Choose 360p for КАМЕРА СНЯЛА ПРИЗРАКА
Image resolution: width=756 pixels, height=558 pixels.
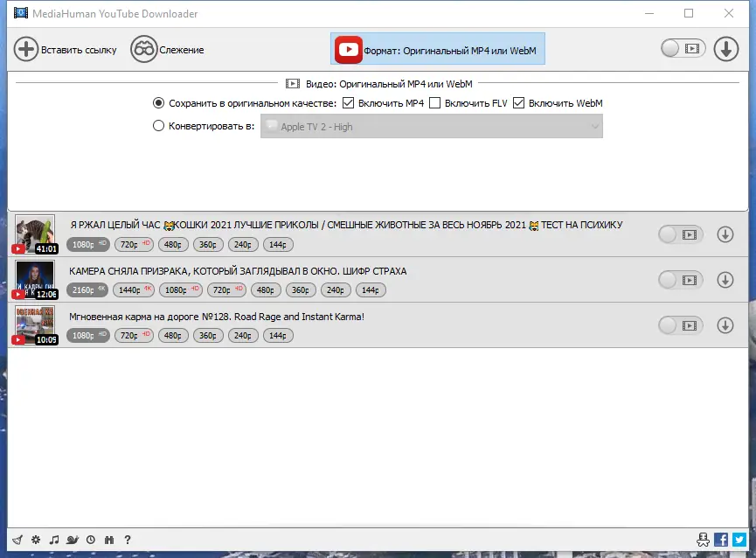[301, 289]
